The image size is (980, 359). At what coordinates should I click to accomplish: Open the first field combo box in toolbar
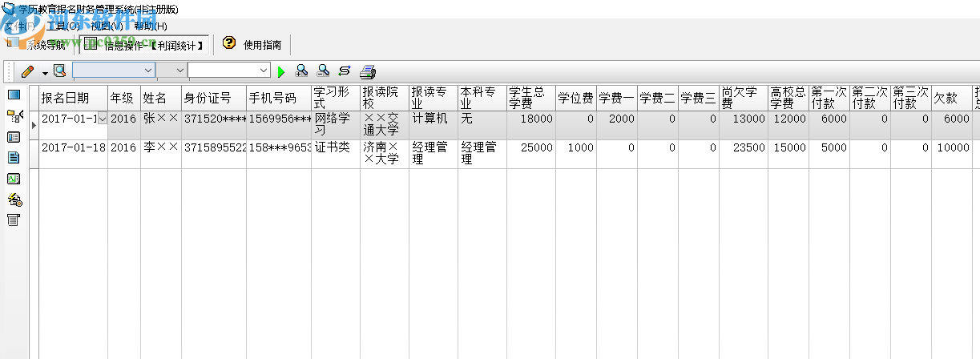[x=114, y=71]
